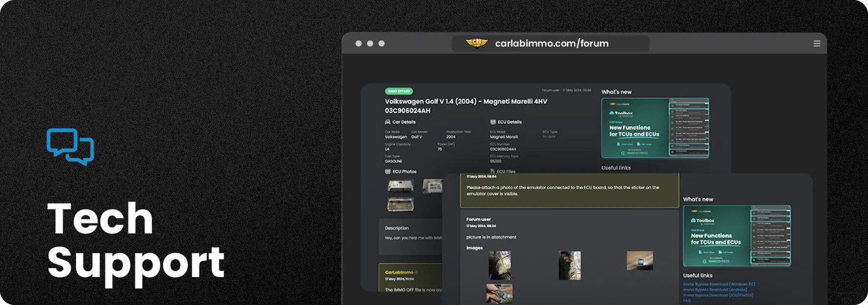This screenshot has width=868, height=305.
Task: Click the file icon beside ECU Files
Action: [492, 172]
